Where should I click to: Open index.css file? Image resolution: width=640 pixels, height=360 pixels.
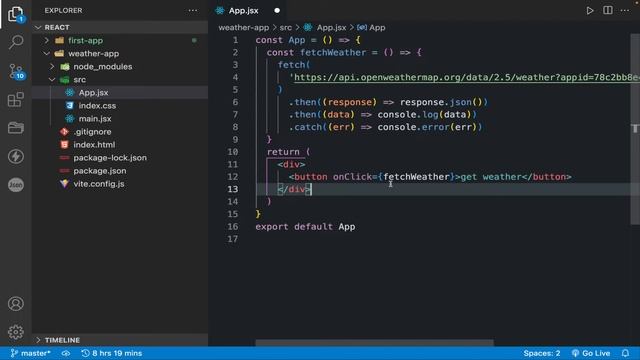pyautogui.click(x=120, y=106)
